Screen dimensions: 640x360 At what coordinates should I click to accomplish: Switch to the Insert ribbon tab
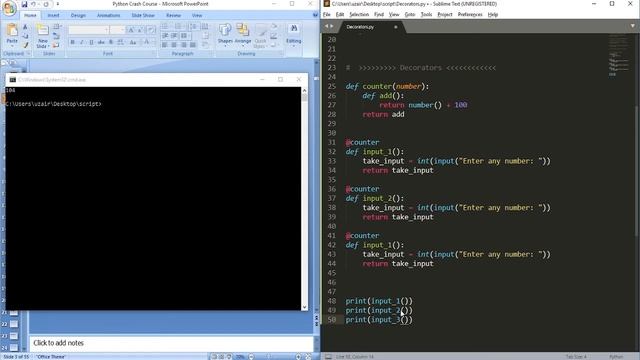click(x=53, y=16)
